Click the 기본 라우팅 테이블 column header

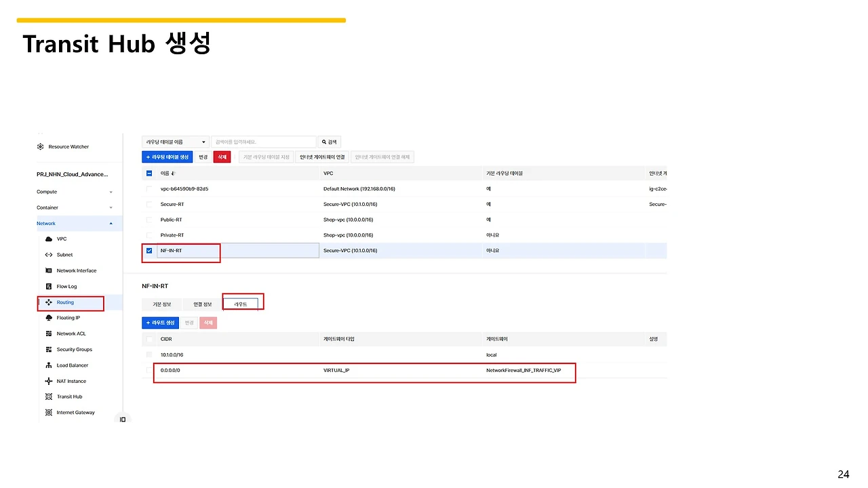505,174
